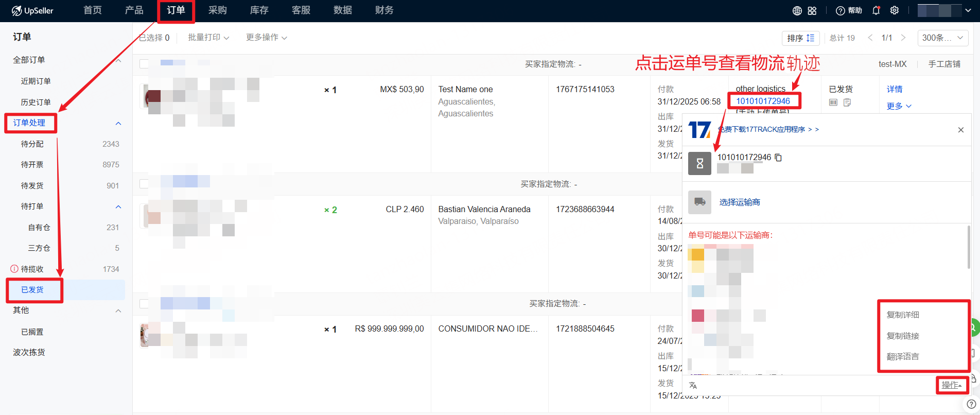Click the globe language icon in top bar

coord(797,11)
